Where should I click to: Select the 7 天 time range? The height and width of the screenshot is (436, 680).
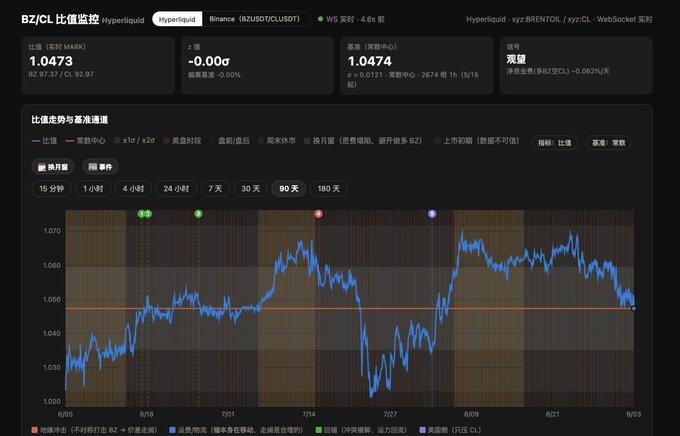point(215,188)
